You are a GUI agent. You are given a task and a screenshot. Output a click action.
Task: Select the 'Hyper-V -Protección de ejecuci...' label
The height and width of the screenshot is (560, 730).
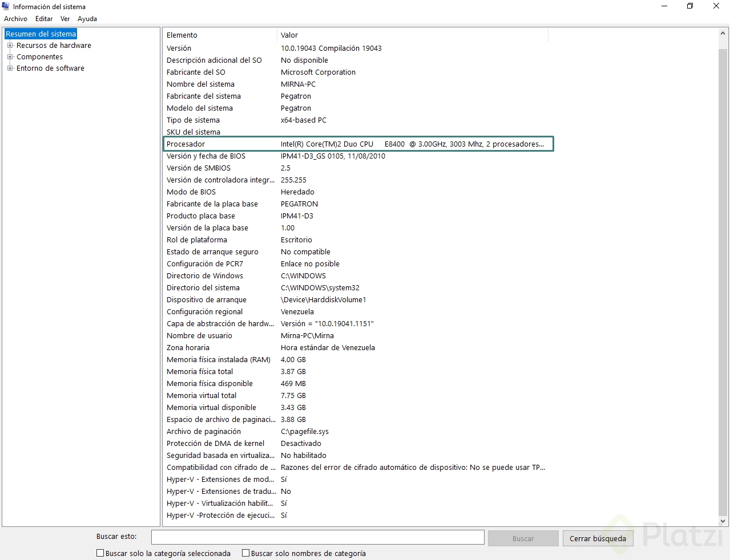(x=220, y=516)
